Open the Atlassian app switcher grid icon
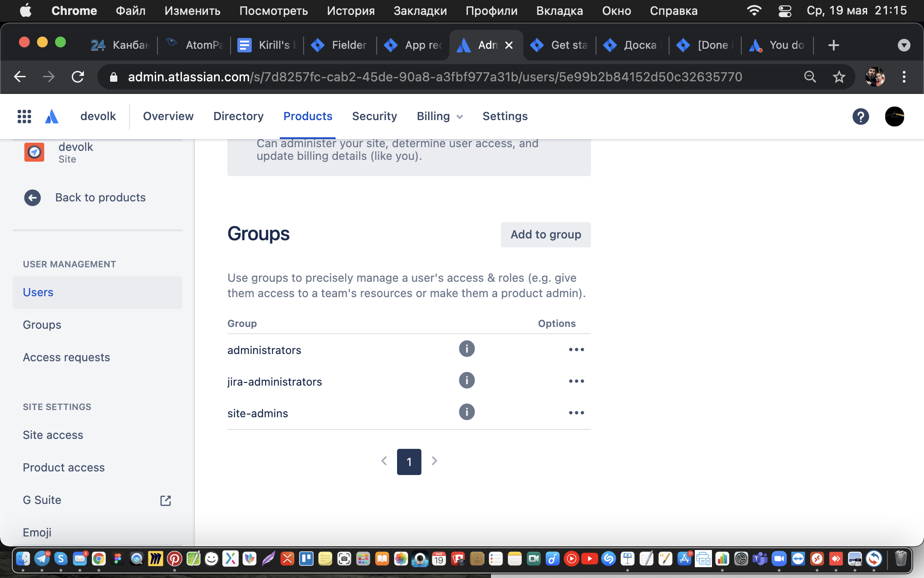This screenshot has width=924, height=578. (x=24, y=117)
